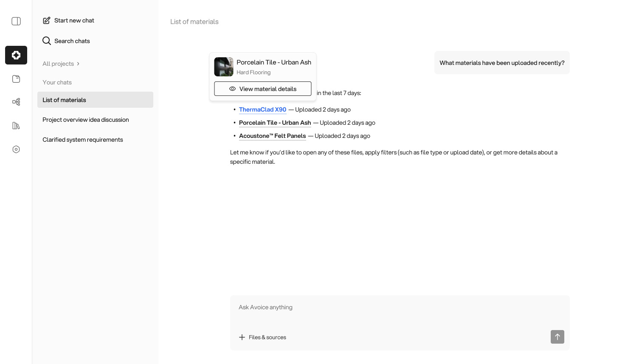Open Project overview idea discussion chat

[x=86, y=120]
